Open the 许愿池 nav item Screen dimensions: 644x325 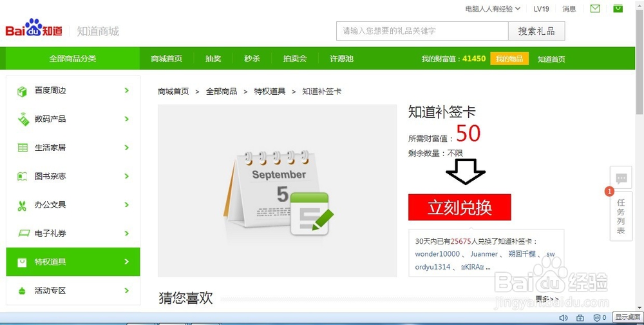(x=342, y=59)
